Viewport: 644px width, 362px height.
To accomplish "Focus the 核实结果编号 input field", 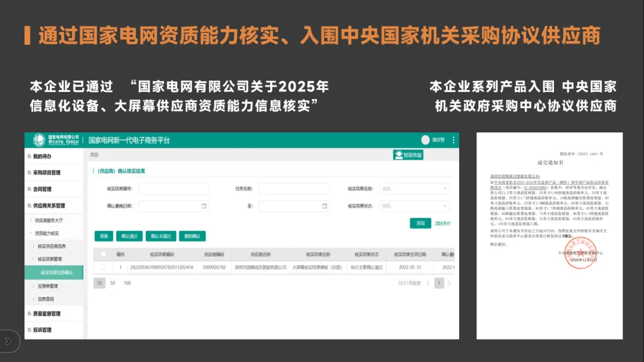I will [x=174, y=188].
